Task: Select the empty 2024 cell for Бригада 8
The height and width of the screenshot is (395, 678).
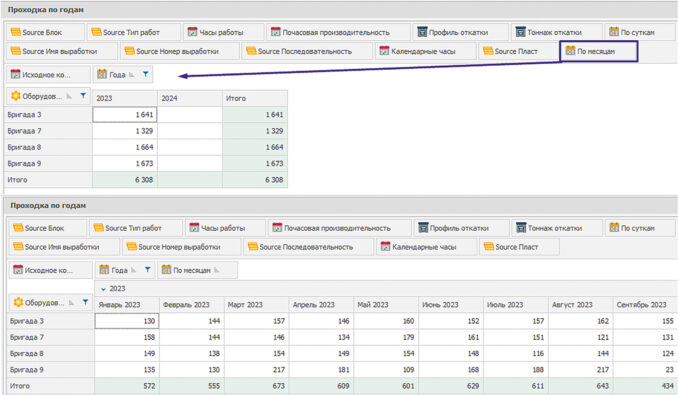Action: coord(190,147)
